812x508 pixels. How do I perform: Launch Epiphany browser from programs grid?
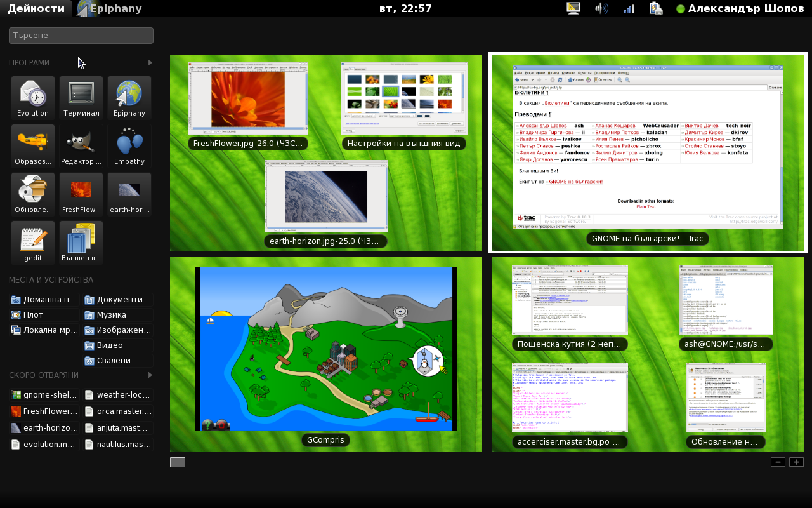click(129, 98)
